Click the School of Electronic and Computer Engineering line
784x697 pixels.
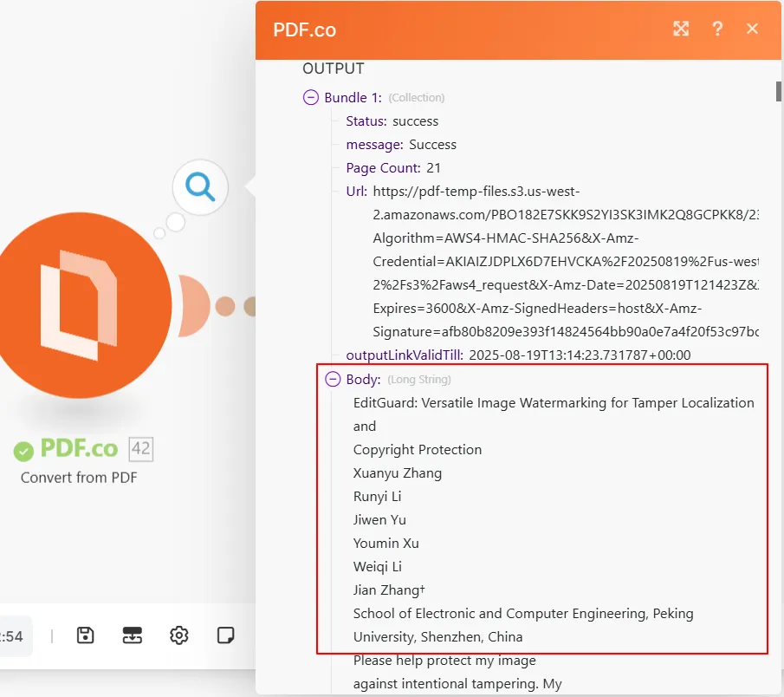pyautogui.click(x=523, y=614)
